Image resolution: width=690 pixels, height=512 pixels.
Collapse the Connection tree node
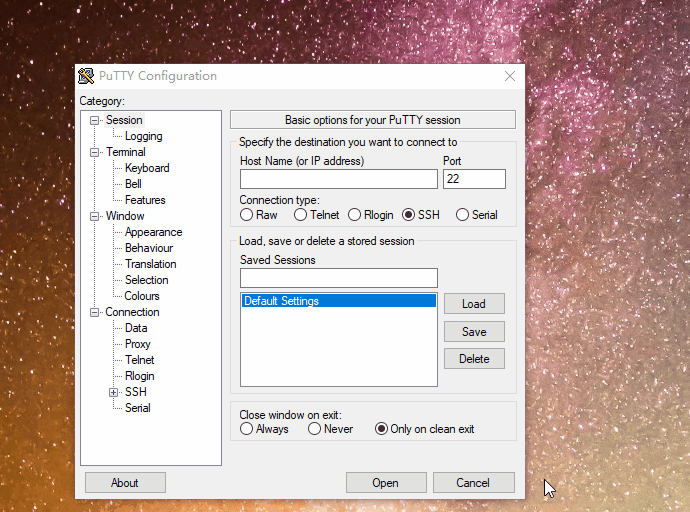94,312
